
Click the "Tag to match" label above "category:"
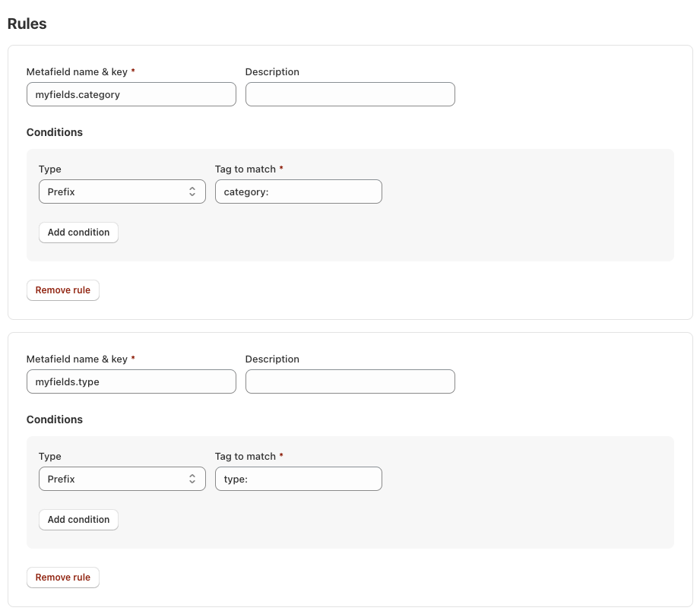[245, 169]
